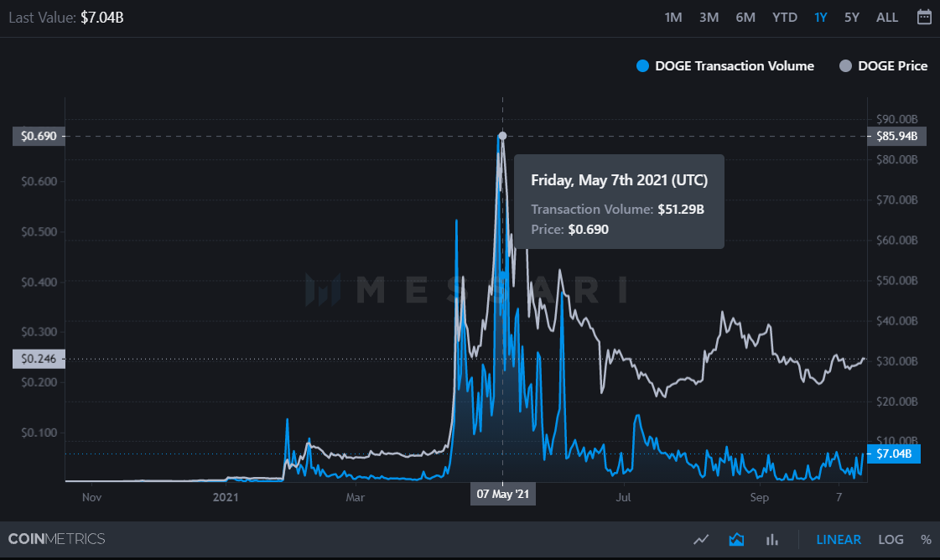The height and width of the screenshot is (560, 940).
Task: Select LINEAR scale
Action: pyautogui.click(x=839, y=540)
